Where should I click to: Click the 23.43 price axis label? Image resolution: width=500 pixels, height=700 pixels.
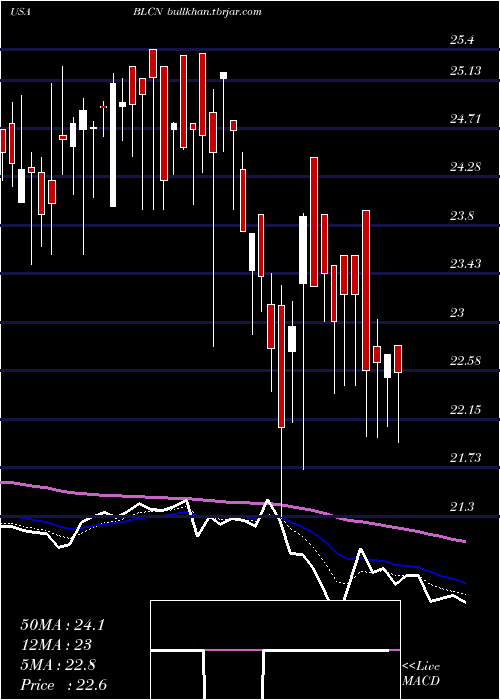pos(466,263)
